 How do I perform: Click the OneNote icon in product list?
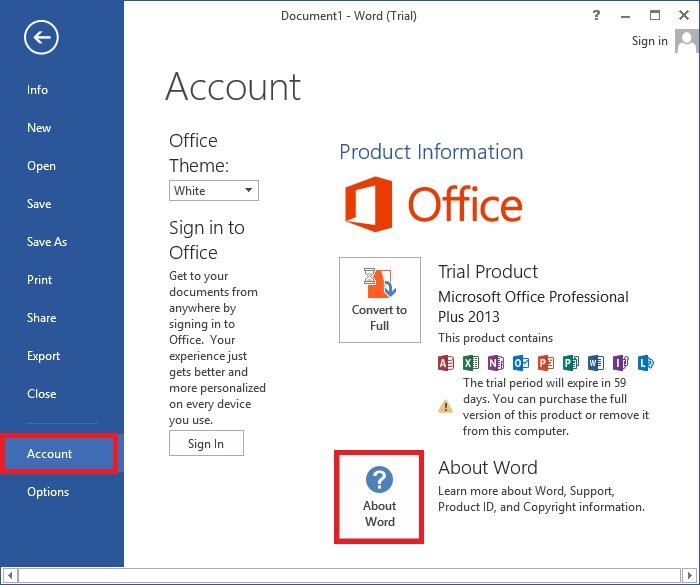click(x=496, y=362)
